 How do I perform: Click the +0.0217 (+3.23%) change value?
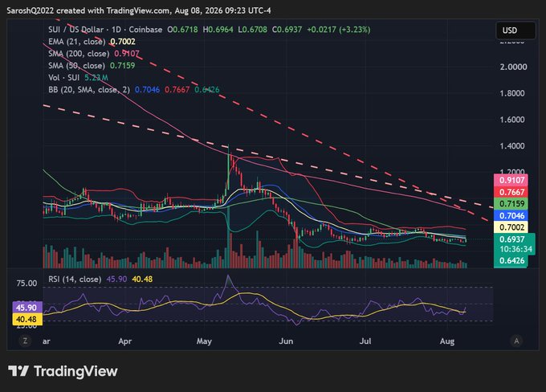coord(339,30)
